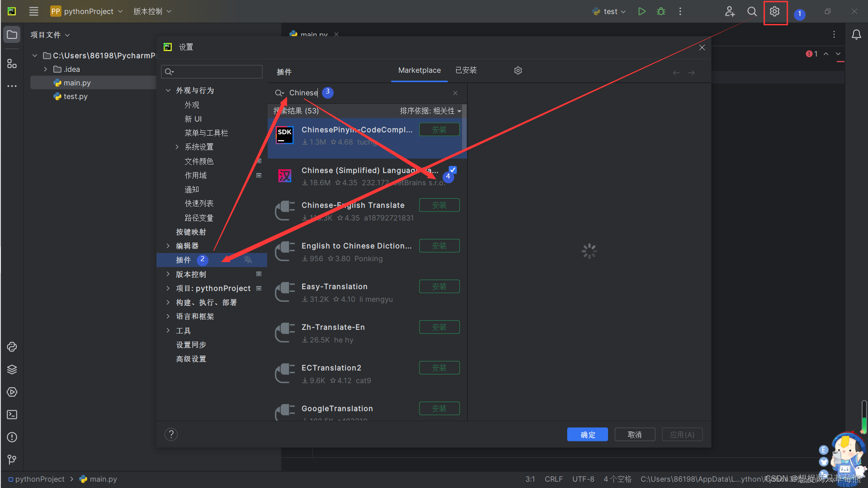868x488 pixels.
Task: Open Search Everywhere with the magnifier icon
Action: pyautogui.click(x=752, y=11)
